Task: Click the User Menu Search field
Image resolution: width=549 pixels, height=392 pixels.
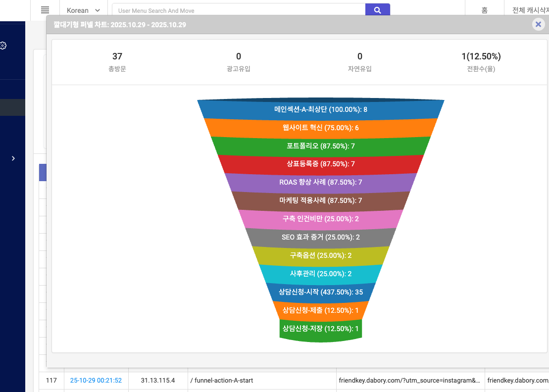Action: click(x=238, y=10)
